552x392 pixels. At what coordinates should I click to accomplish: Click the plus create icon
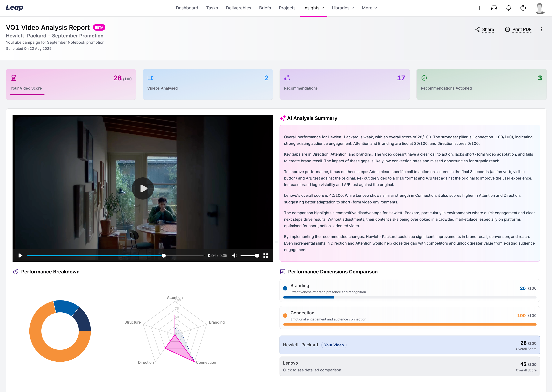click(479, 8)
